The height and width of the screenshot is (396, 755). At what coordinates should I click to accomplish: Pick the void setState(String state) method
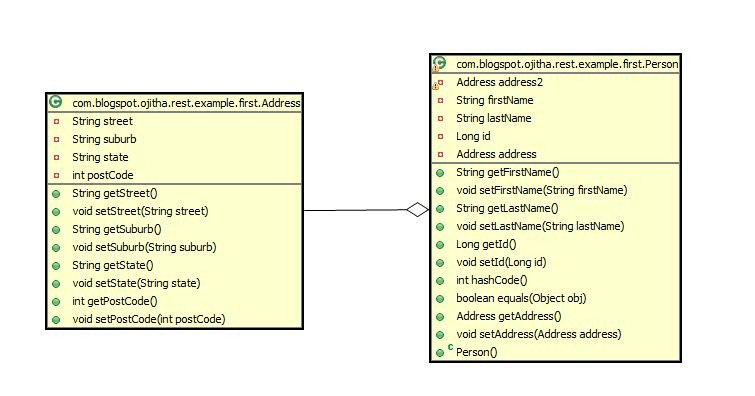136,283
